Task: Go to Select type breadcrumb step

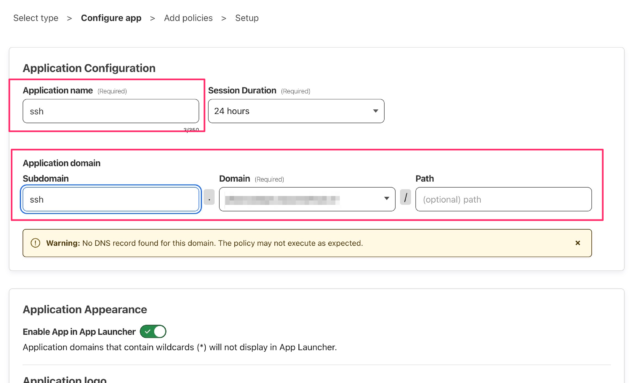Action: [36, 18]
